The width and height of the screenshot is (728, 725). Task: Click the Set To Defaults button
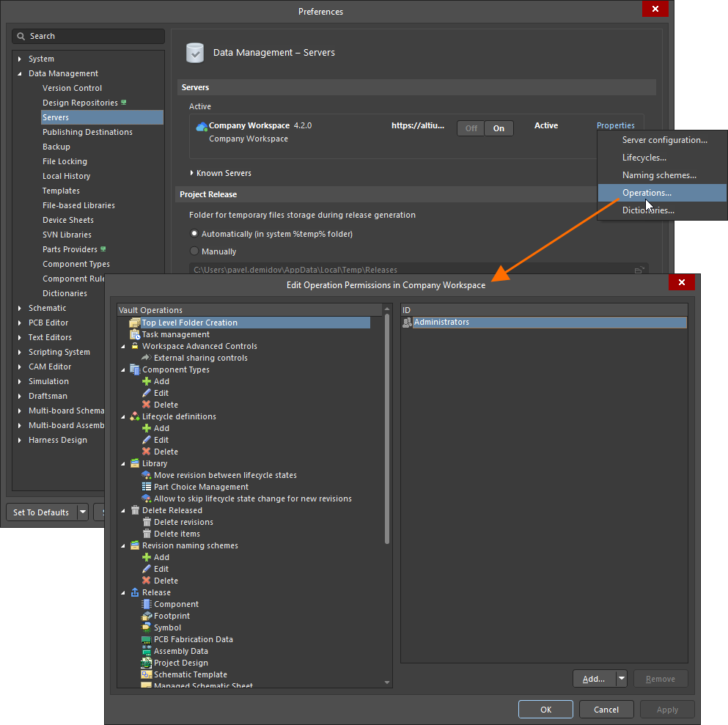click(41, 512)
